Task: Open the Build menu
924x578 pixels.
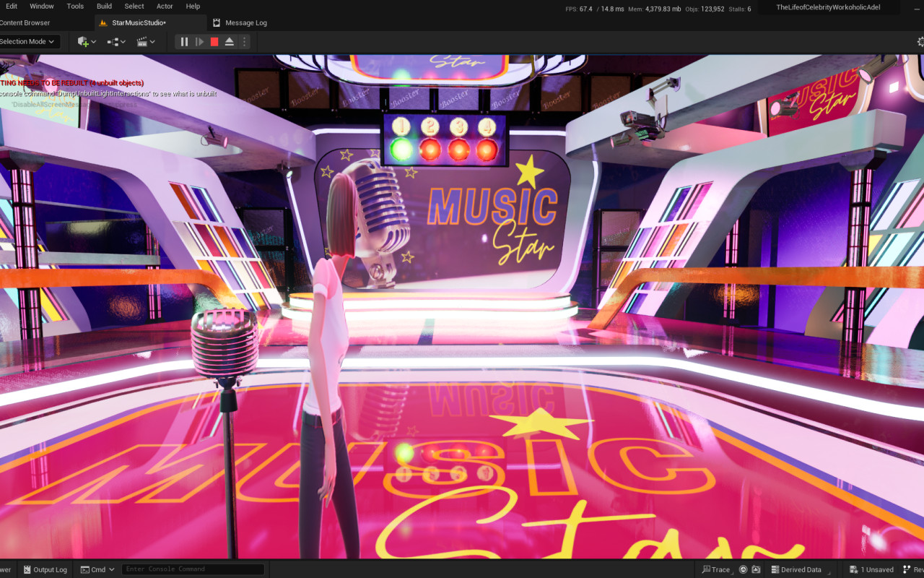Action: coord(104,7)
